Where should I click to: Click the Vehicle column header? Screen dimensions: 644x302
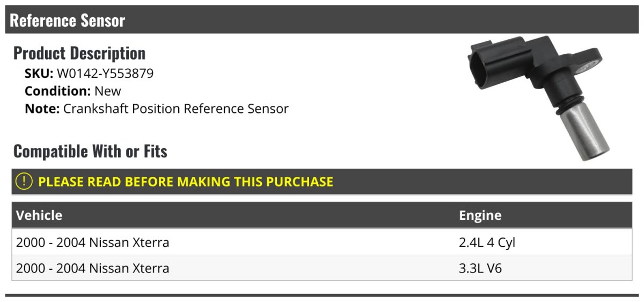click(x=39, y=215)
